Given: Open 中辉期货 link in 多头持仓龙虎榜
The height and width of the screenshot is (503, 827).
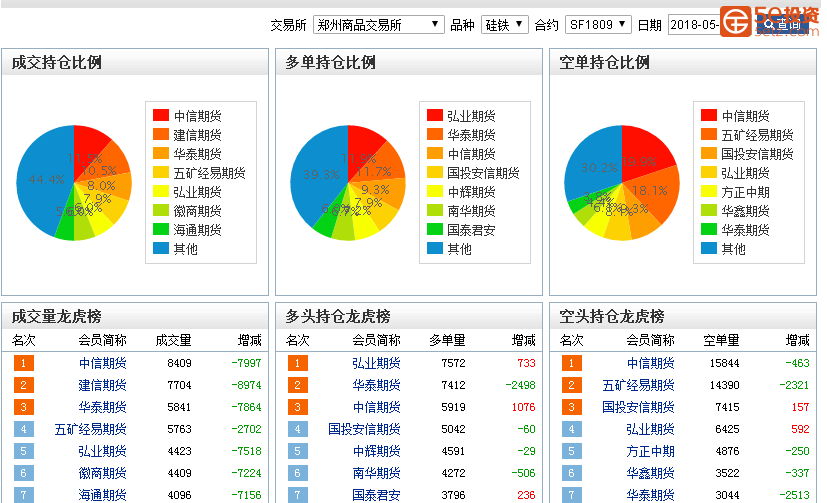Looking at the screenshot, I should tap(376, 451).
